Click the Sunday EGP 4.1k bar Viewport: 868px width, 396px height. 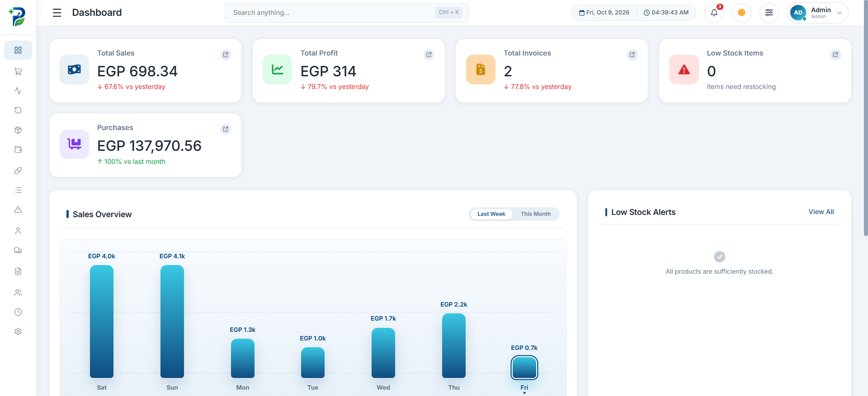[172, 321]
